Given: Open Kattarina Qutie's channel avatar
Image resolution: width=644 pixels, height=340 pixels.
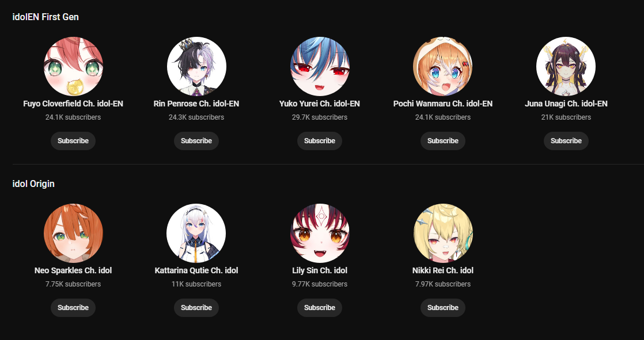Looking at the screenshot, I should 196,234.
